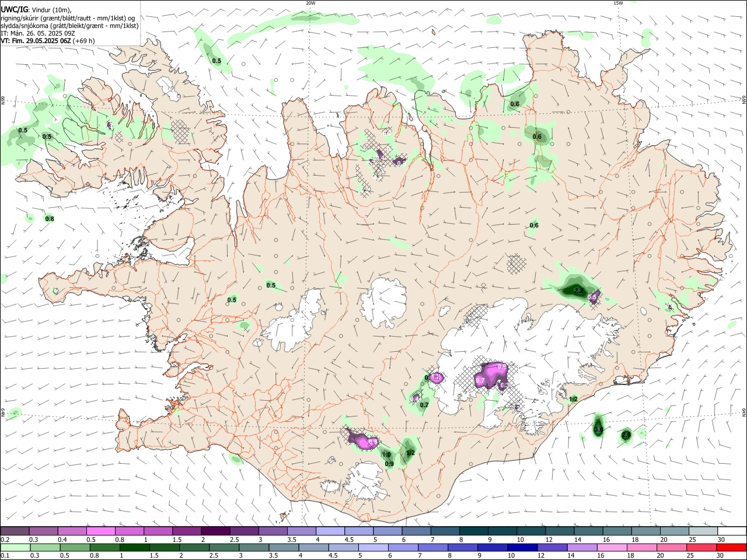This screenshot has width=747, height=560.
Task: Select upper legend 18–20 grey-teal swatch
Action: (x=647, y=531)
